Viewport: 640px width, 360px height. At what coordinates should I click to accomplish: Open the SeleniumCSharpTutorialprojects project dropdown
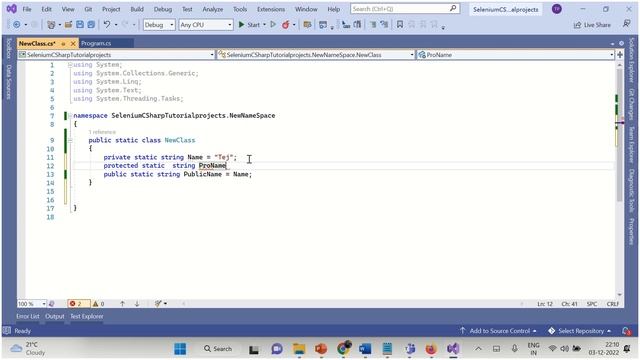[116, 55]
